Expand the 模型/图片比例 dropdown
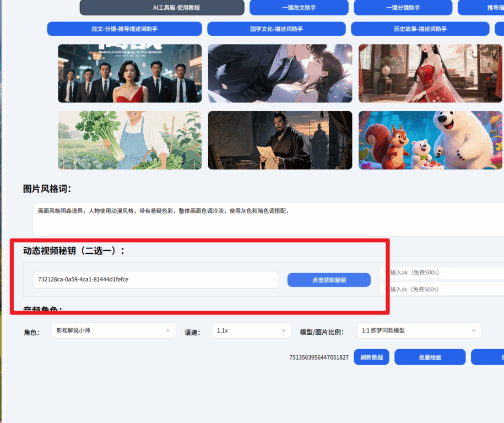504x423 pixels. point(419,330)
